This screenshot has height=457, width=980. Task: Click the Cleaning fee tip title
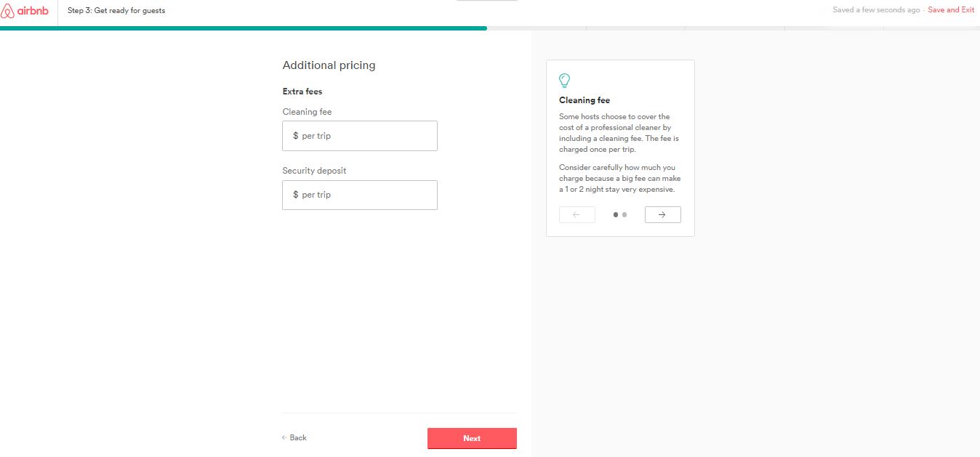[585, 100]
